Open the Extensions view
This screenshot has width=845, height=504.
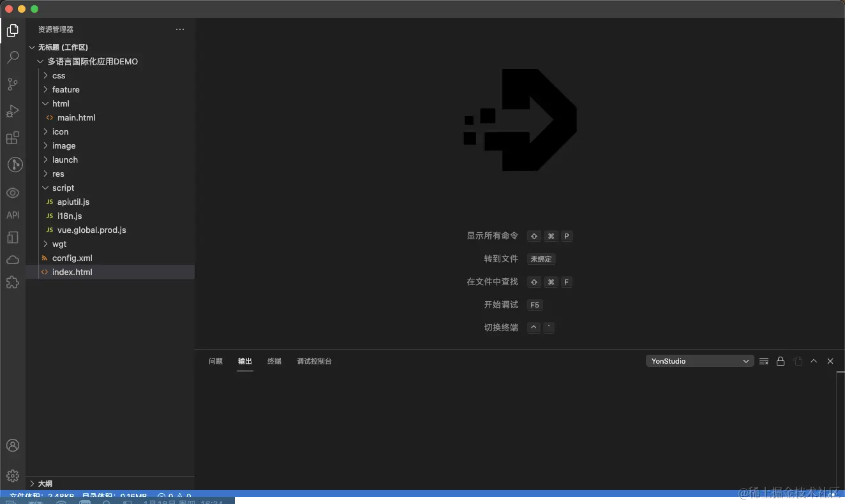(x=13, y=138)
